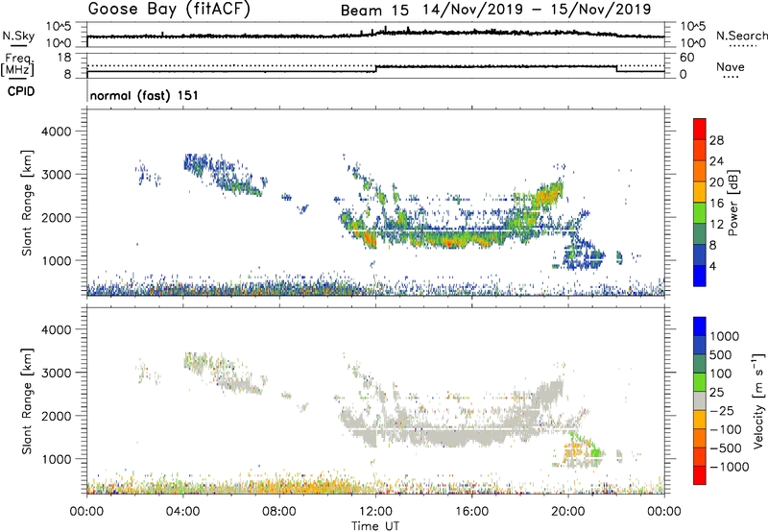Image resolution: width=768 pixels, height=532 pixels.
Task: Click the 'CPID' row label
Action: (21, 91)
